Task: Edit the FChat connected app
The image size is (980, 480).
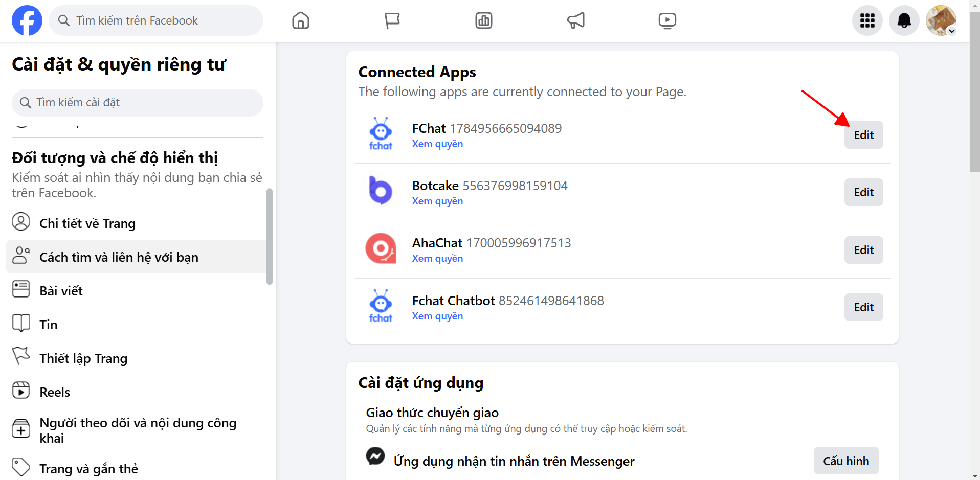Action: coord(863,135)
